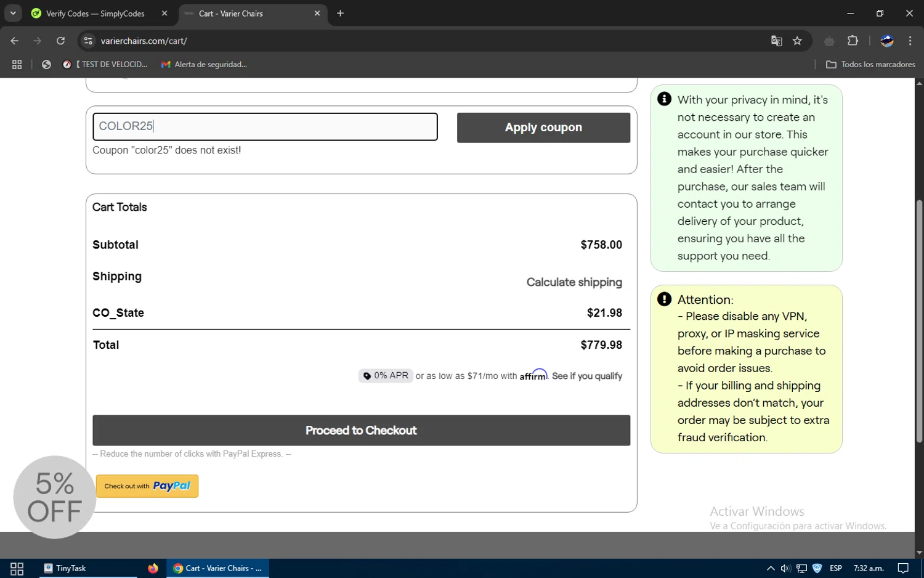Click the Attention exclamation icon

tap(664, 299)
